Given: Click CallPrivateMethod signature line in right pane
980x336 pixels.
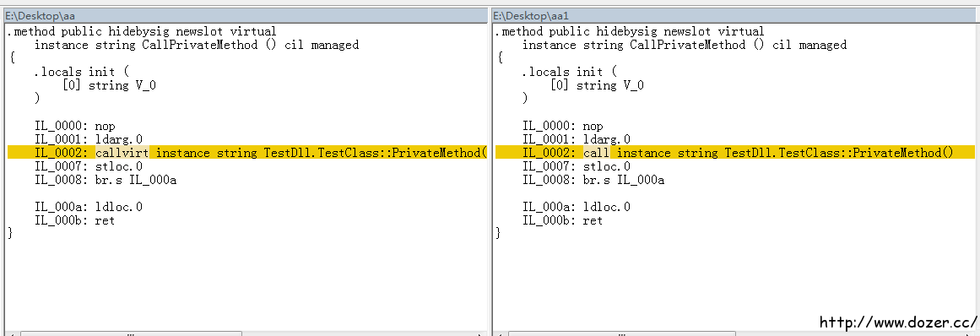Looking at the screenshot, I should (x=685, y=45).
